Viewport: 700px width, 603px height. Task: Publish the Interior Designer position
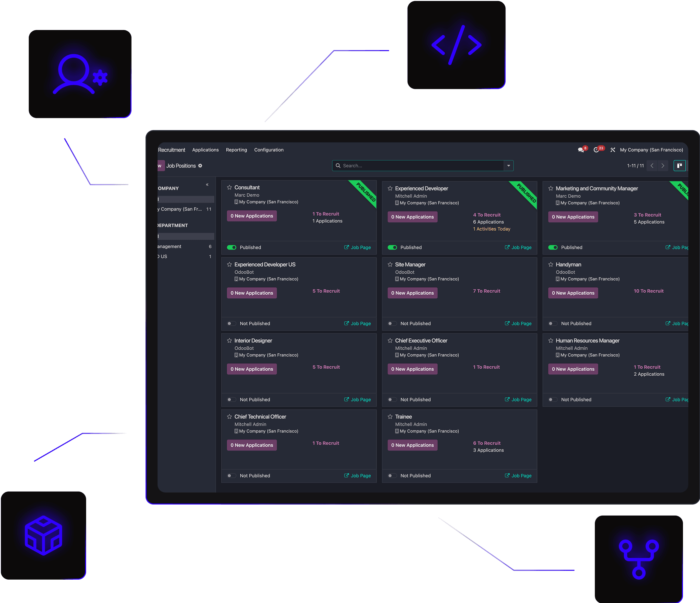point(232,400)
